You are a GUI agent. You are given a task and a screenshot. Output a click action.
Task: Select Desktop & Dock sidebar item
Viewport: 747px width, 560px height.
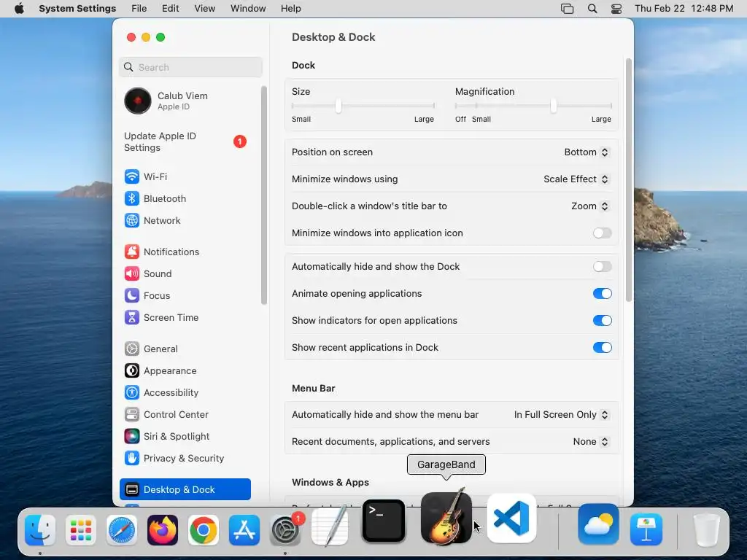tap(185, 489)
